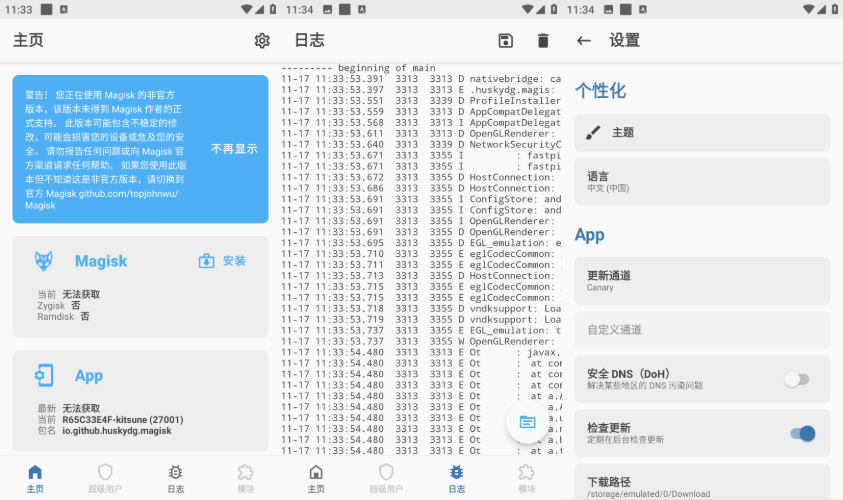Tap the App phone-gear icon
The image size is (843, 500).
pos(44,375)
